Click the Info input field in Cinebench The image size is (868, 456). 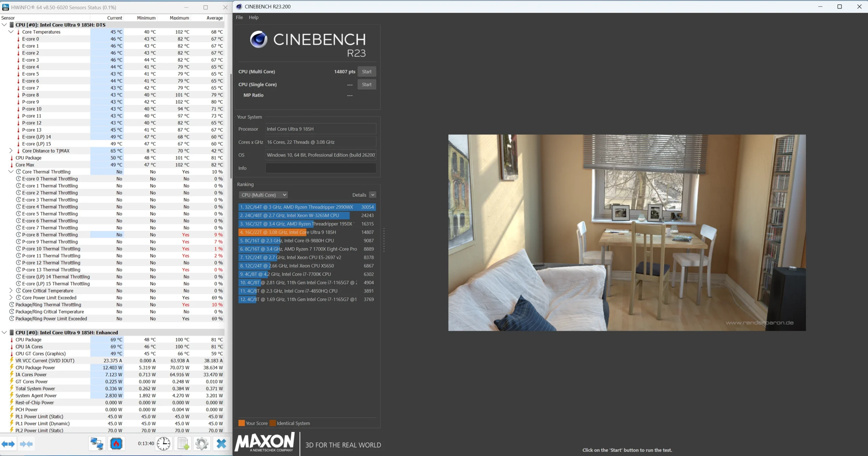point(321,168)
